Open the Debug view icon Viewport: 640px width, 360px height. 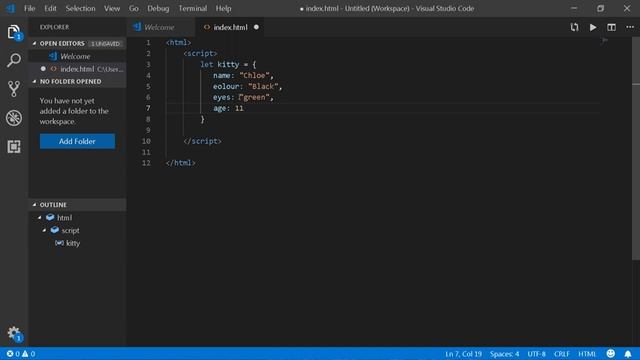pos(14,118)
